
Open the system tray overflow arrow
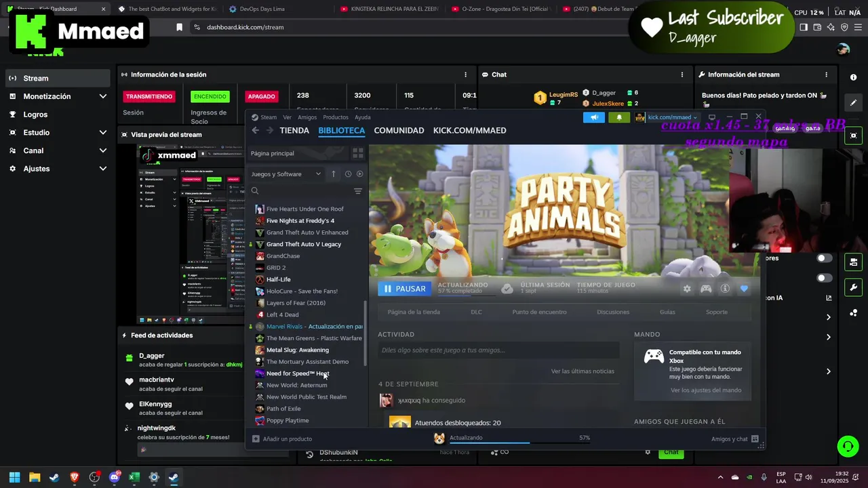[720, 477]
